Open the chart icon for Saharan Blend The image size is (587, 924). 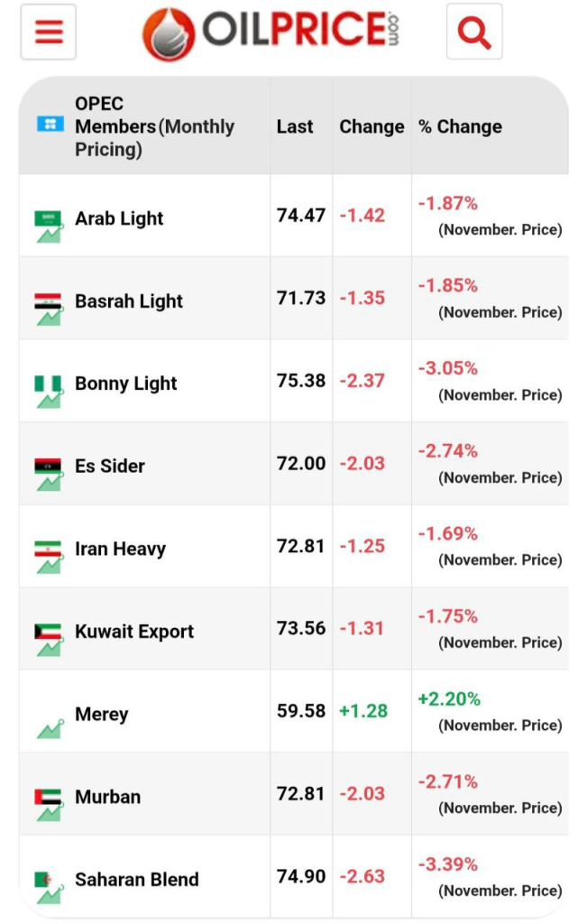[50, 896]
